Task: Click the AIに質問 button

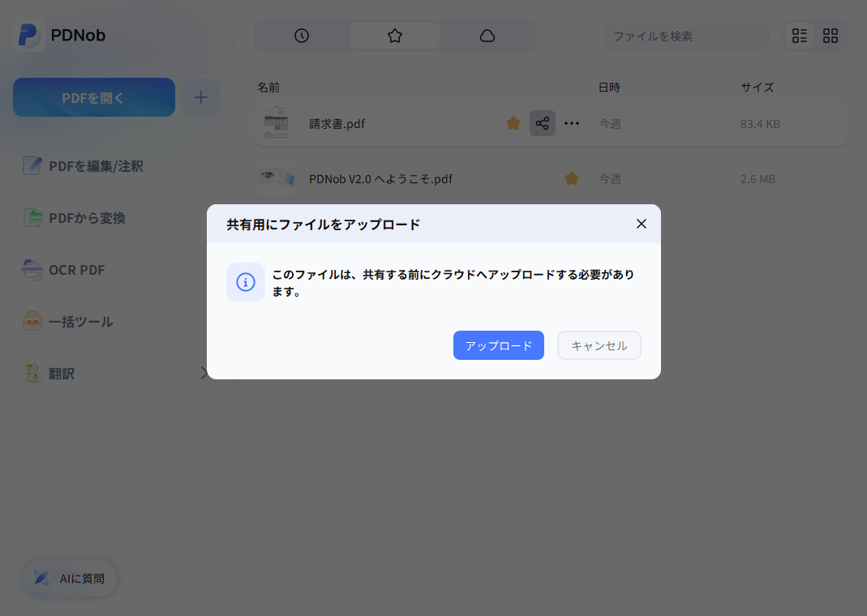Action: [x=70, y=579]
